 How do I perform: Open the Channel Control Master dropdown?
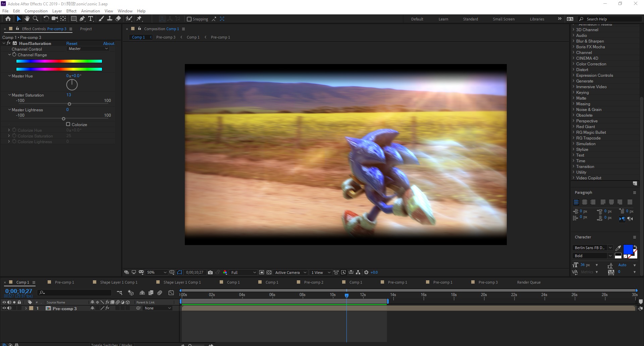(88, 49)
